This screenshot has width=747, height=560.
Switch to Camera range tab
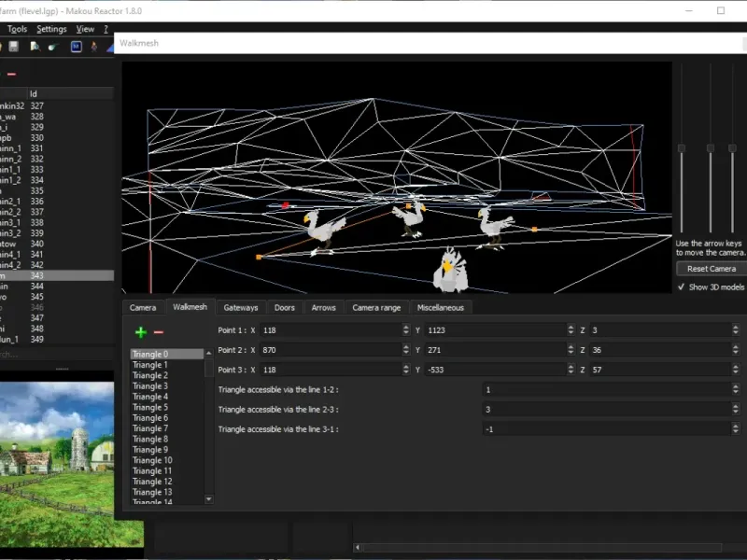376,308
